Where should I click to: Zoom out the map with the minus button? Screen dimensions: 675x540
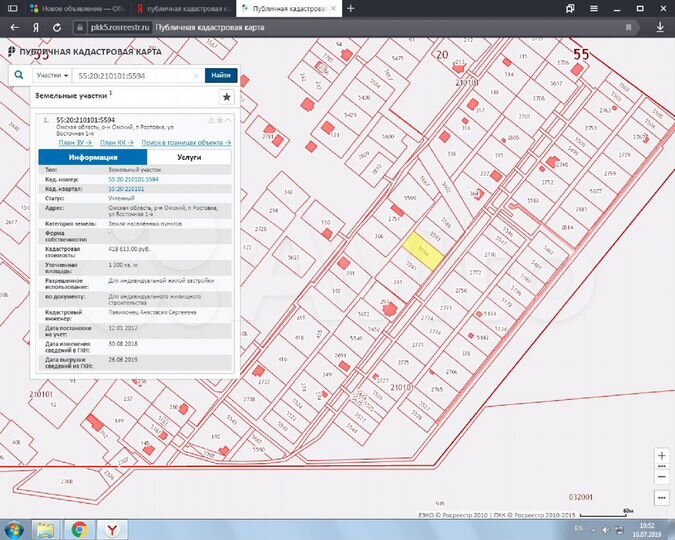point(662,477)
